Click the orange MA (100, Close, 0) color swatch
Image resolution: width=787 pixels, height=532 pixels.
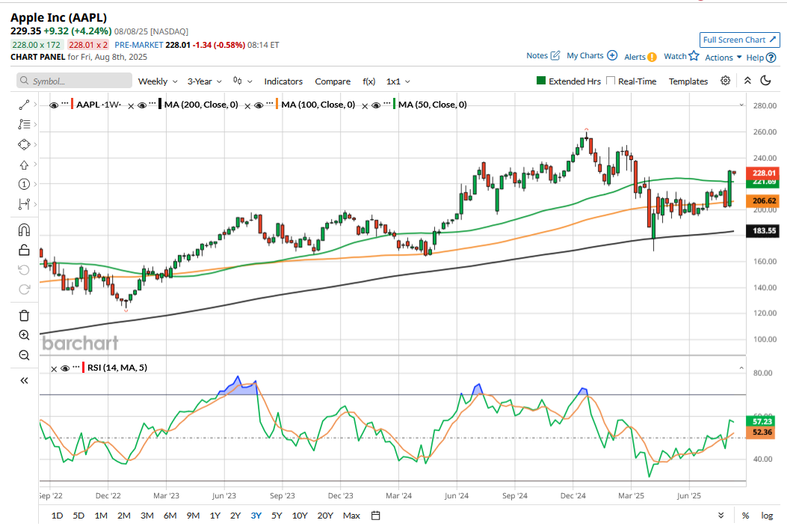click(x=277, y=105)
